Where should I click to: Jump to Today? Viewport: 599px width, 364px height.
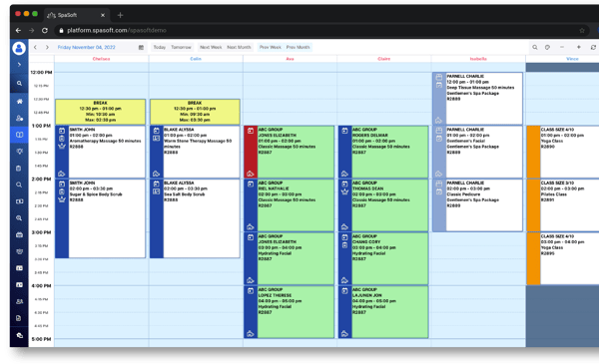[160, 47]
